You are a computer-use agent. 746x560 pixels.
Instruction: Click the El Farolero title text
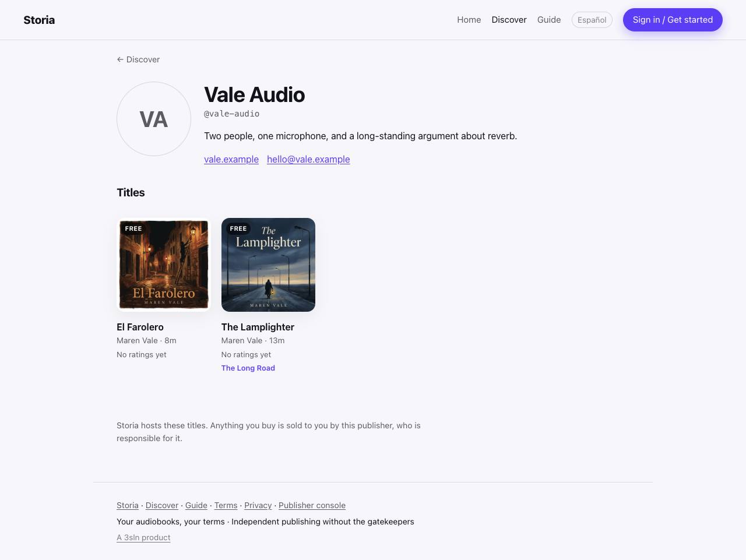click(140, 327)
